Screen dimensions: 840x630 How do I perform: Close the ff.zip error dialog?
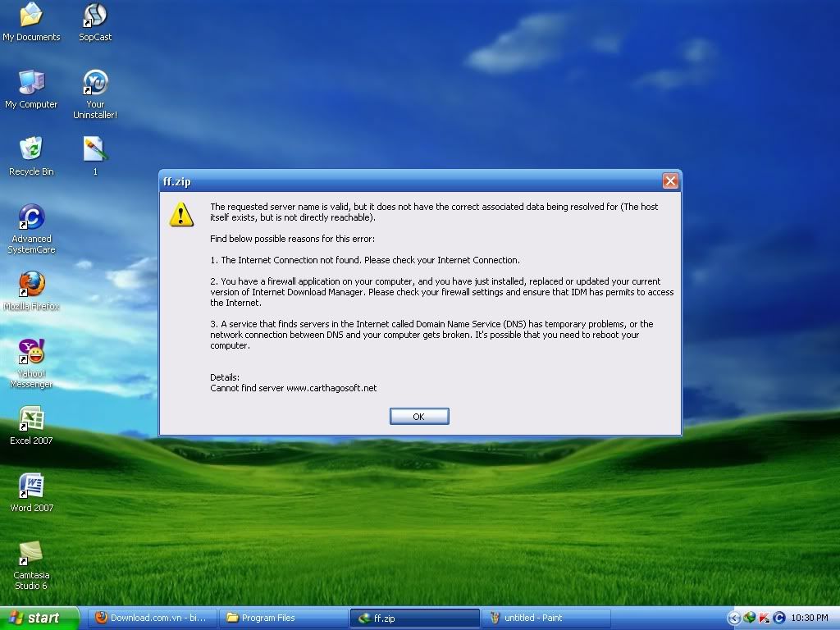pyautogui.click(x=670, y=181)
